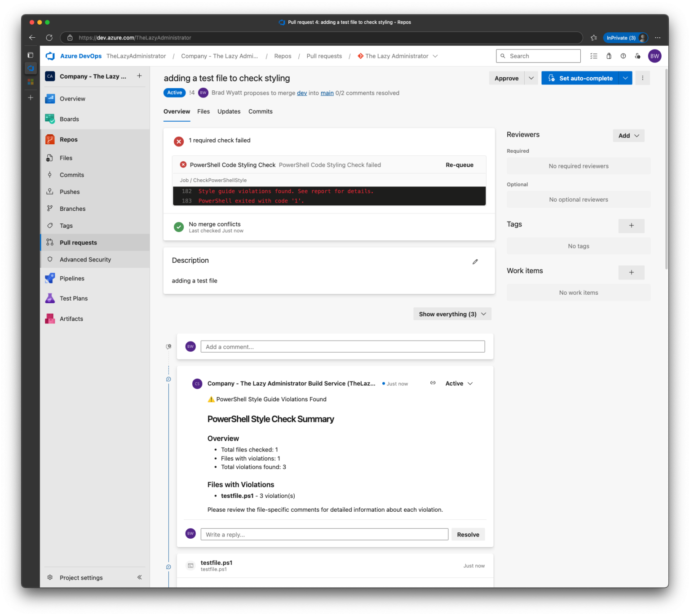Click the browser address bar URL
This screenshot has height=616, width=690.
[135, 38]
